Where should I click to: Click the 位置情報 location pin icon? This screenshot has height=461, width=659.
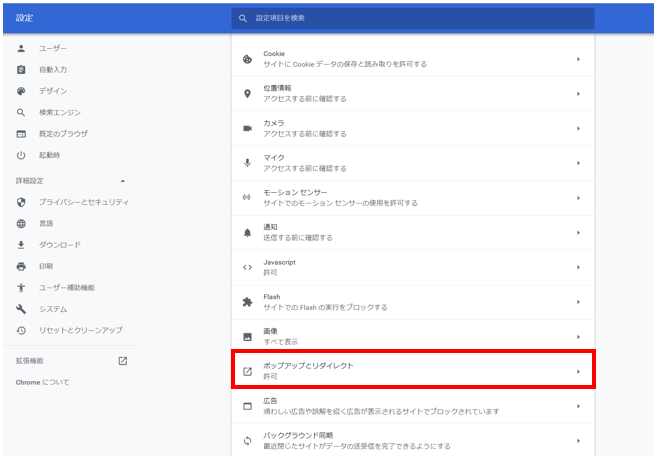(x=247, y=94)
